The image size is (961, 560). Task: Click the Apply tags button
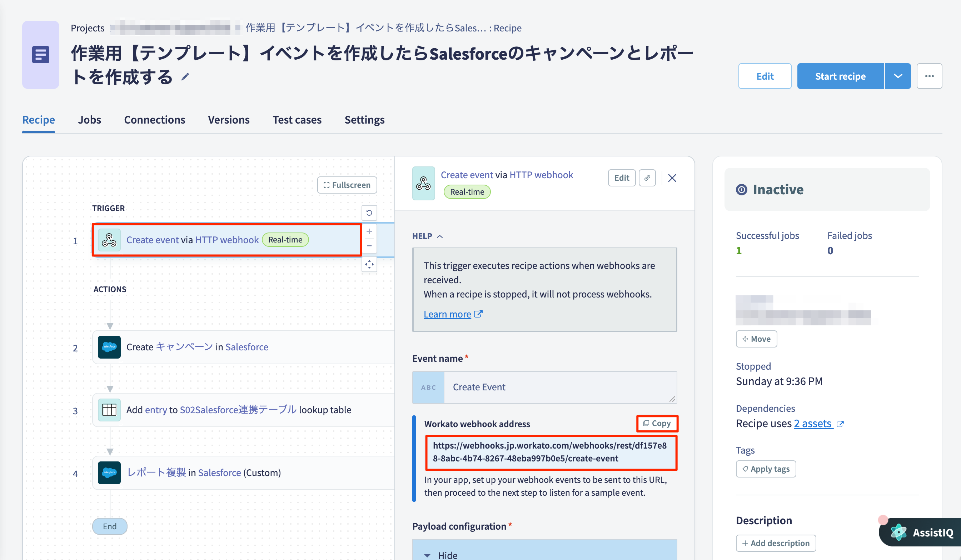[766, 469]
